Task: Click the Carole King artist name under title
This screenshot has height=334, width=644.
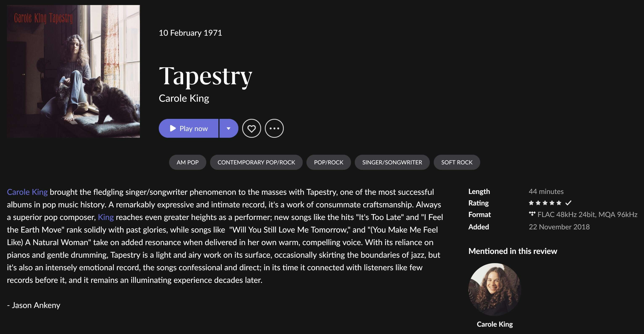Action: point(184,98)
